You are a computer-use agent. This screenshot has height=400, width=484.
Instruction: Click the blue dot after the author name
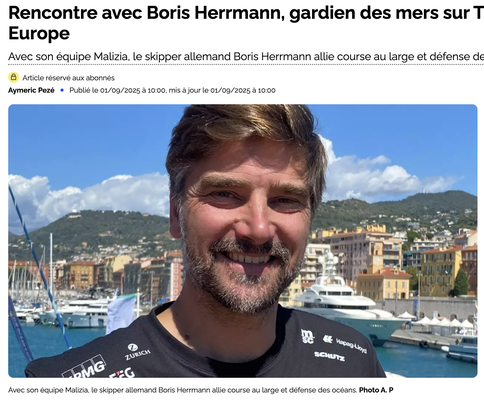click(x=62, y=90)
